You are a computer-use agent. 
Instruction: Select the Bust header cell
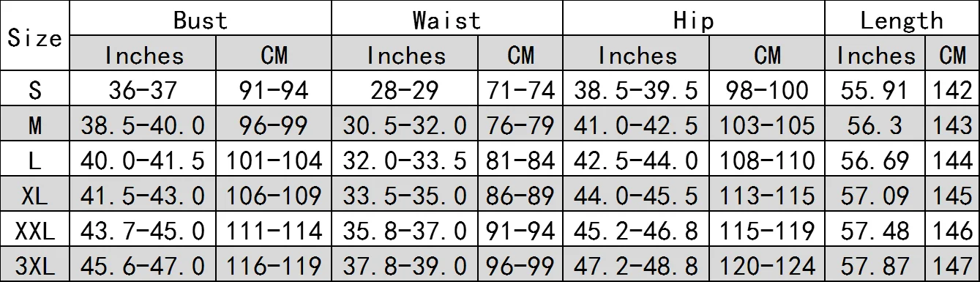[x=201, y=18]
